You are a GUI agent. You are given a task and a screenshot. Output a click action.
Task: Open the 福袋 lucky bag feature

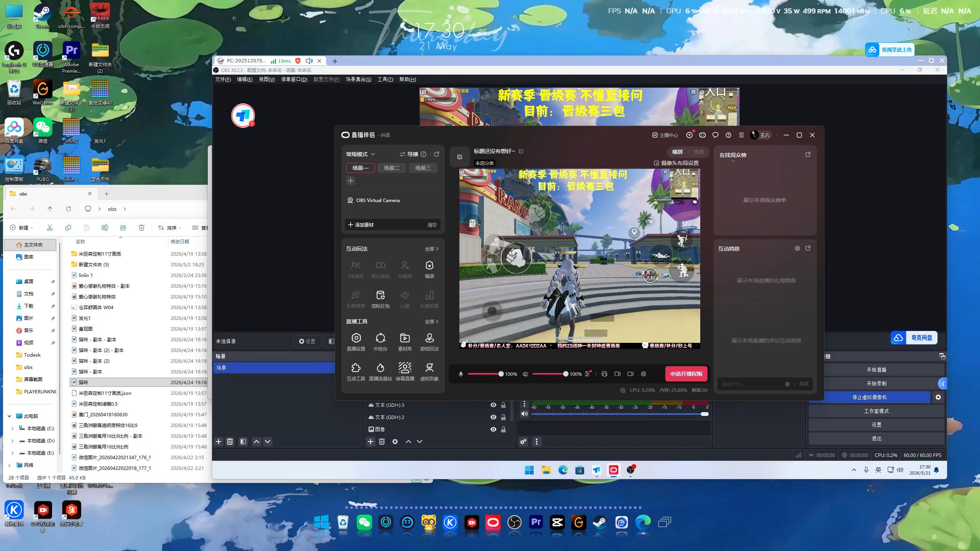(429, 270)
